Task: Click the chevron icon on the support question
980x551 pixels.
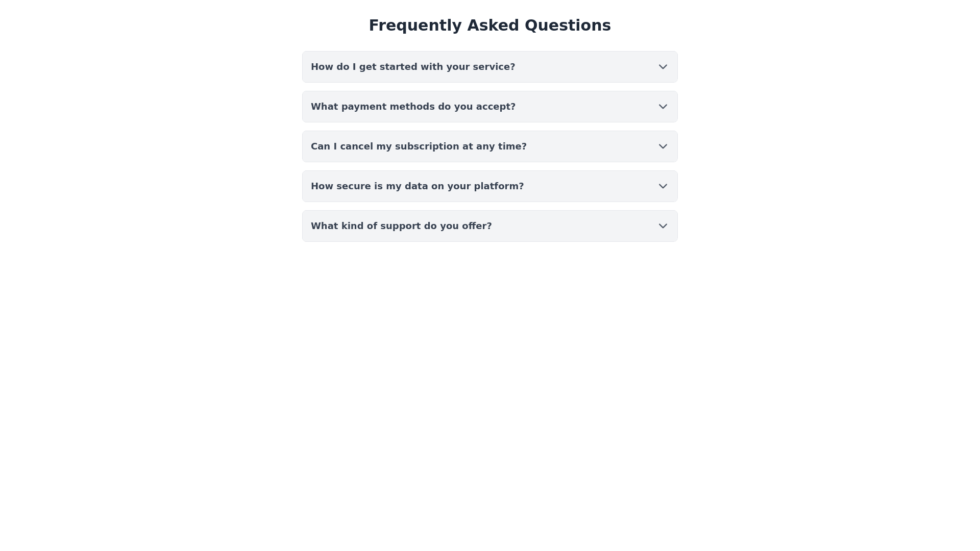Action: [663, 226]
